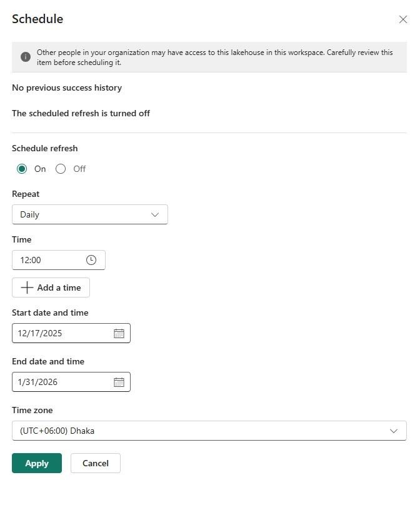Click the Off label text
This screenshot has width=420, height=505.
tap(79, 169)
